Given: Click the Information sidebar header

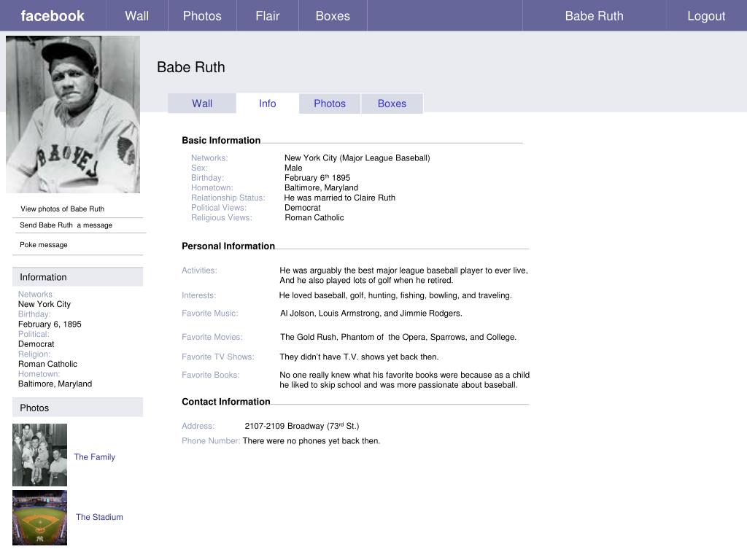Looking at the screenshot, I should [x=77, y=276].
